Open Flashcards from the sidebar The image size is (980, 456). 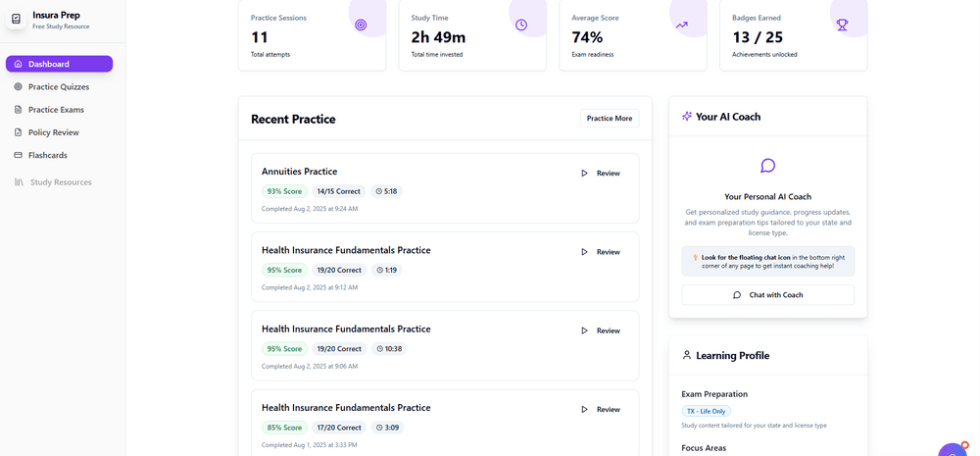[47, 155]
